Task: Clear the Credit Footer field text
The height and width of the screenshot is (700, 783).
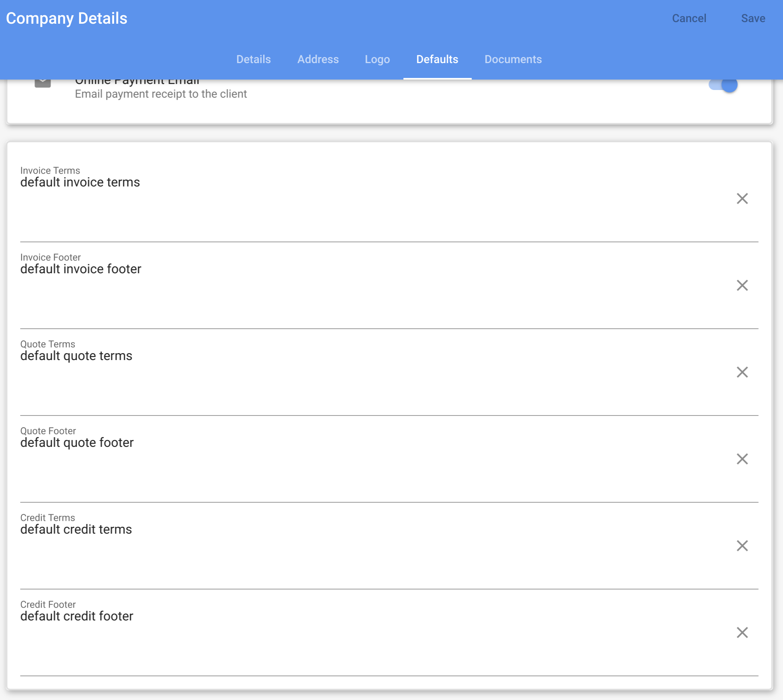Action: [x=742, y=632]
